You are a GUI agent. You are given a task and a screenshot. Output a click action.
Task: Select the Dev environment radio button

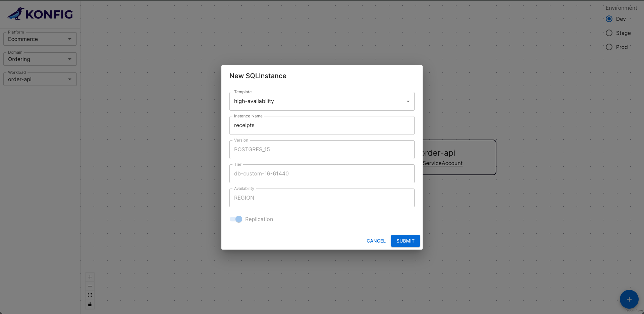point(609,19)
